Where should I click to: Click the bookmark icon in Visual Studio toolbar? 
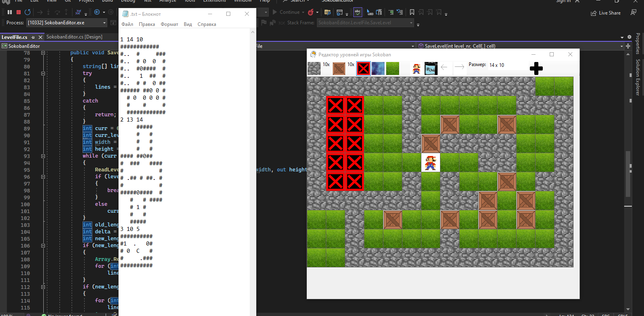tap(412, 12)
